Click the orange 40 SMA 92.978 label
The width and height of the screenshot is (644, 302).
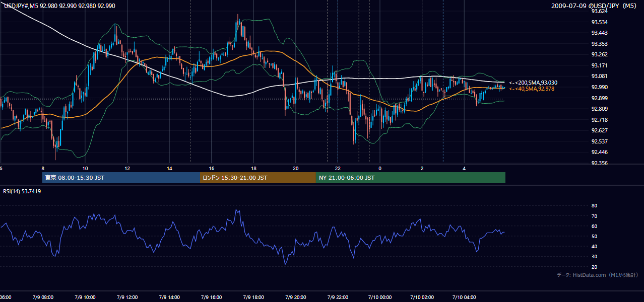tap(532, 89)
